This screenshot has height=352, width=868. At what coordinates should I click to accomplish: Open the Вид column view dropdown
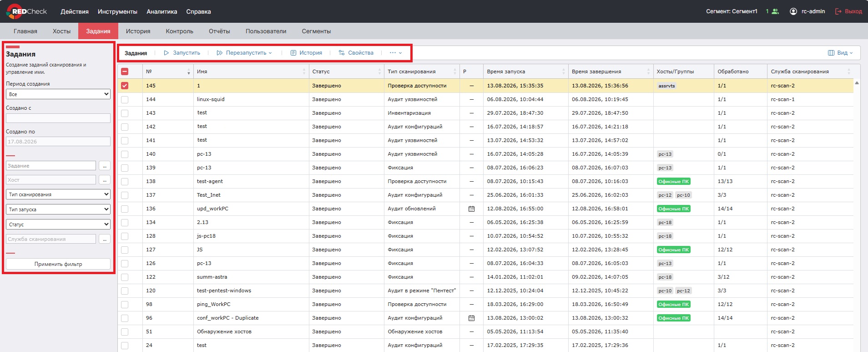[x=840, y=53]
